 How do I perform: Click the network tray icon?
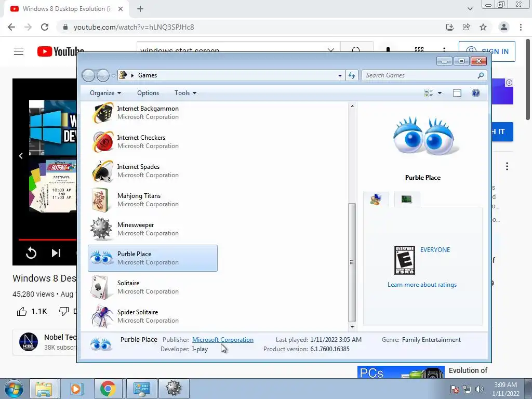tap(467, 389)
